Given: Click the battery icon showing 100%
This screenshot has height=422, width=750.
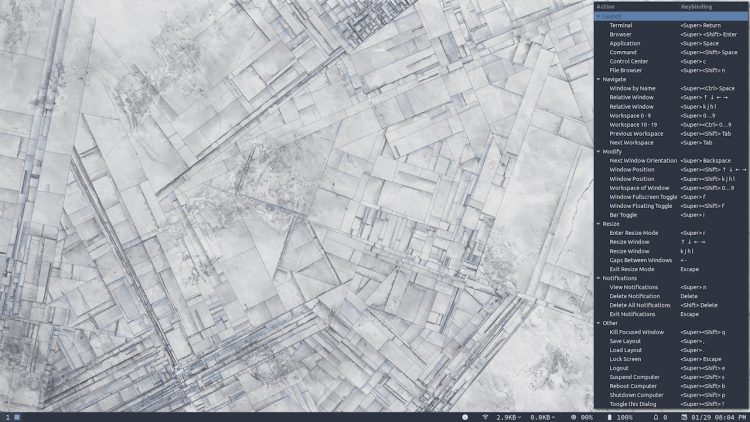Looking at the screenshot, I should click(609, 417).
